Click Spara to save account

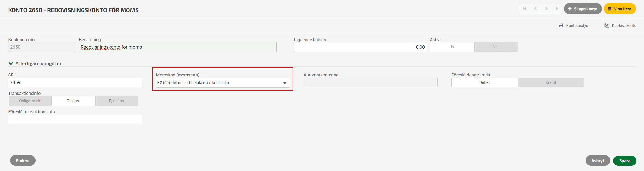click(625, 160)
